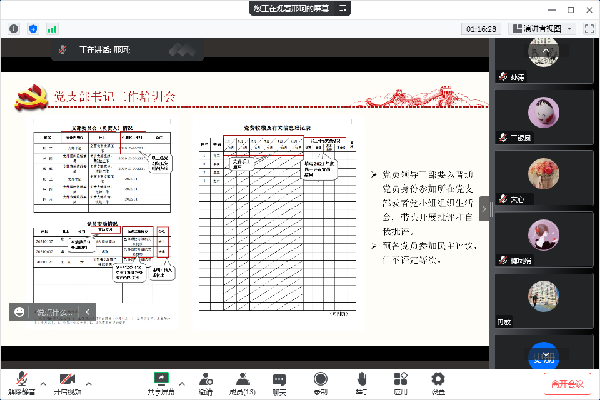The height and width of the screenshot is (400, 600).
Task: Open the settings gear icon
Action: [x=438, y=379]
